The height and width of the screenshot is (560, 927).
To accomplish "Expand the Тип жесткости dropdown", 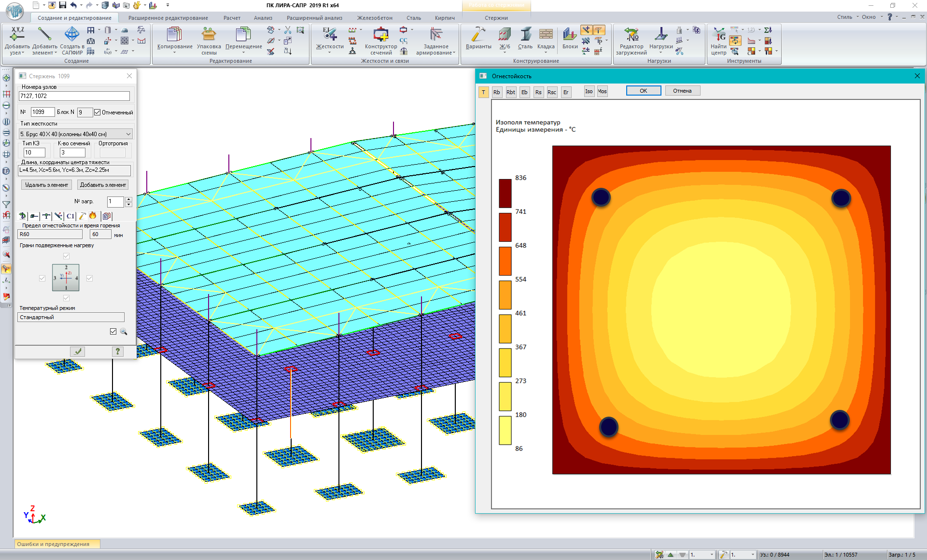I will (128, 134).
